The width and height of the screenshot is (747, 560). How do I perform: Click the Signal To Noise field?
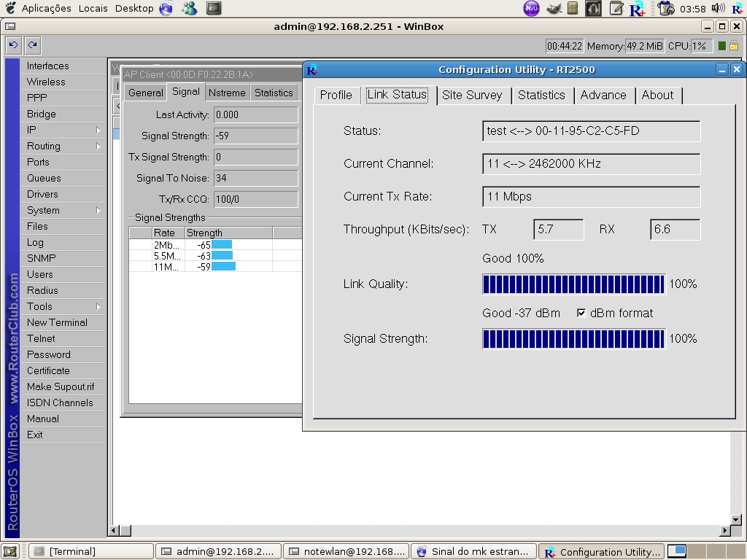(256, 178)
